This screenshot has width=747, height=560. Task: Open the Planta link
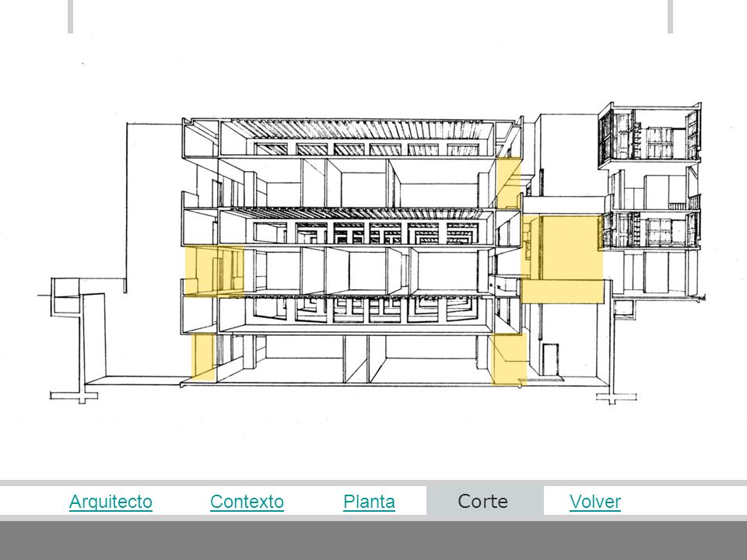[369, 502]
